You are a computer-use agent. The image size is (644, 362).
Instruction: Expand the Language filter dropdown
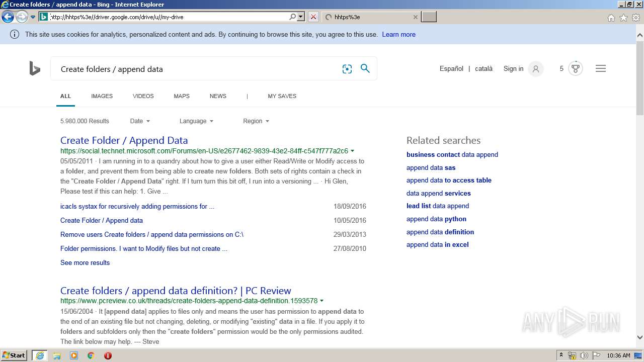(x=196, y=121)
